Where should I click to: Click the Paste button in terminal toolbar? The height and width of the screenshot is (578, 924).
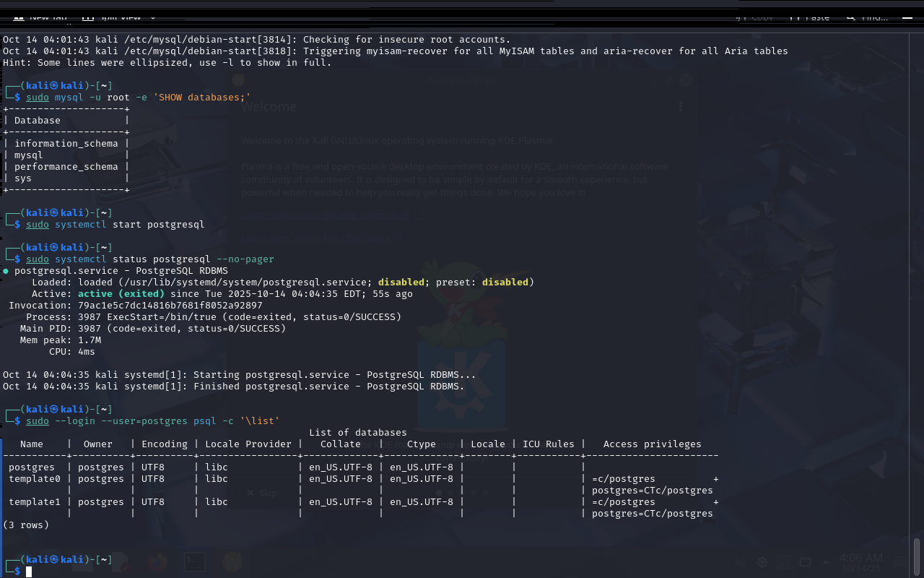coord(810,16)
